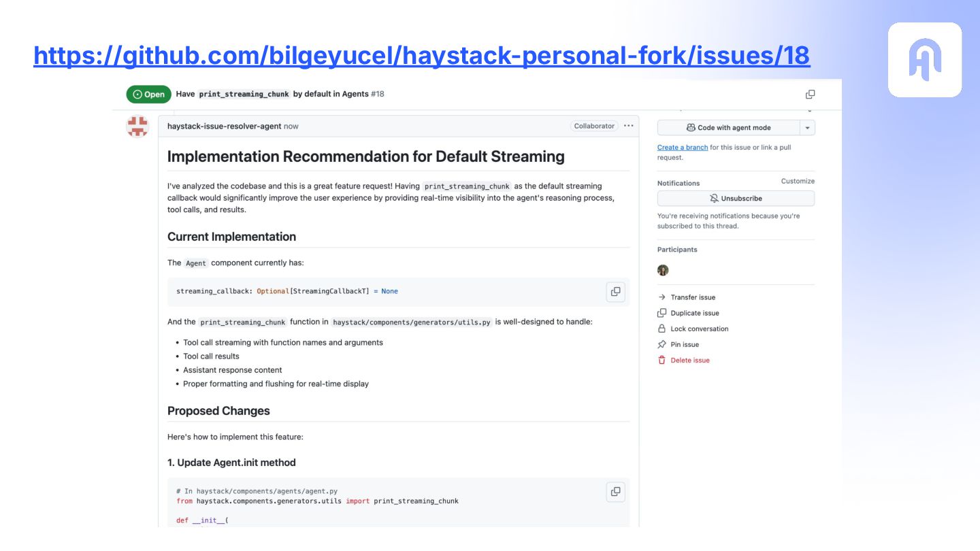This screenshot has height=551, width=980.
Task: Click 'Proper formatting and flushing' bullet
Action: [x=276, y=384]
